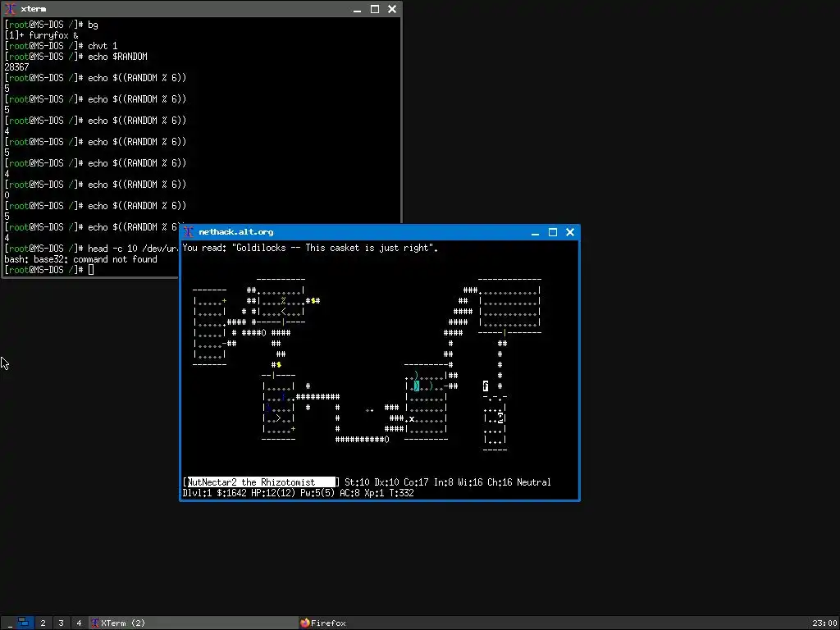Click the 'Xp:1' experience level

374,493
